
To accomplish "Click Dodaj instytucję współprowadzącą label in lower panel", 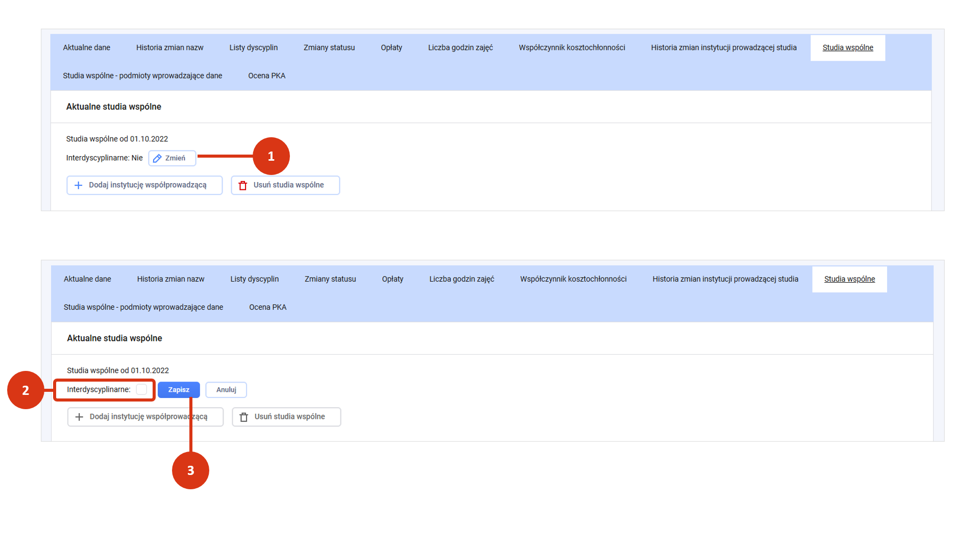I will (149, 416).
